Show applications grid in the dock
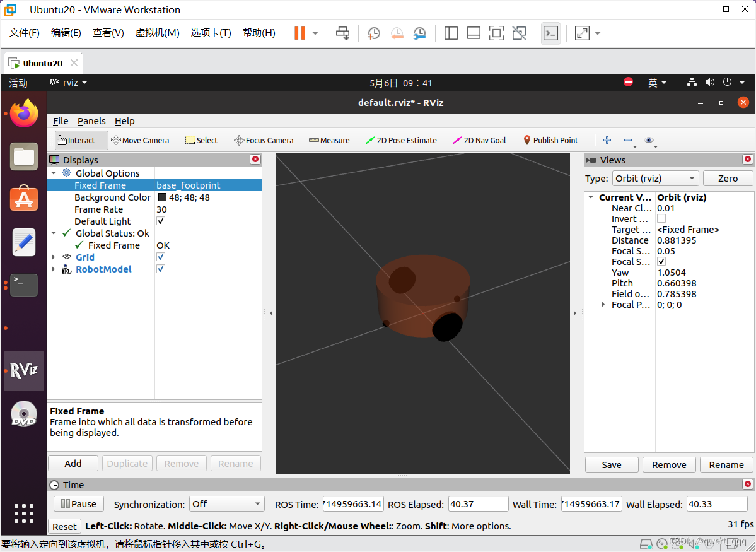Image resolution: width=756 pixels, height=552 pixels. click(x=23, y=514)
